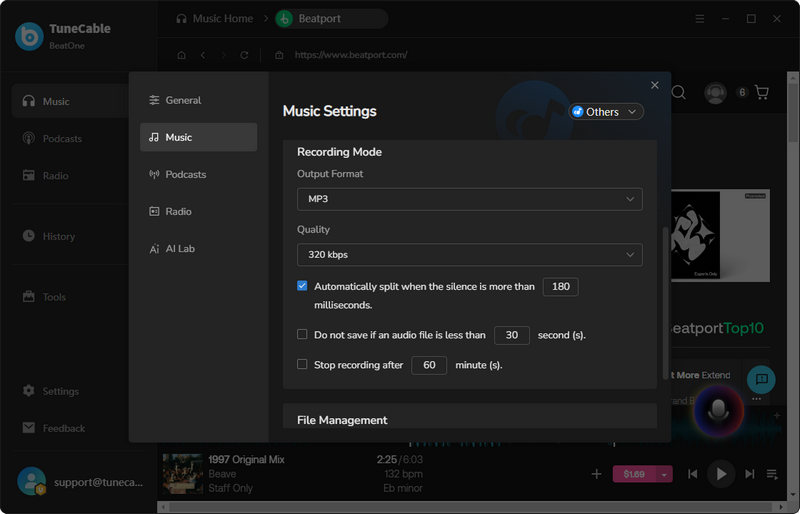Open the Others source dropdown
The width and height of the screenshot is (800, 514).
pyautogui.click(x=606, y=112)
